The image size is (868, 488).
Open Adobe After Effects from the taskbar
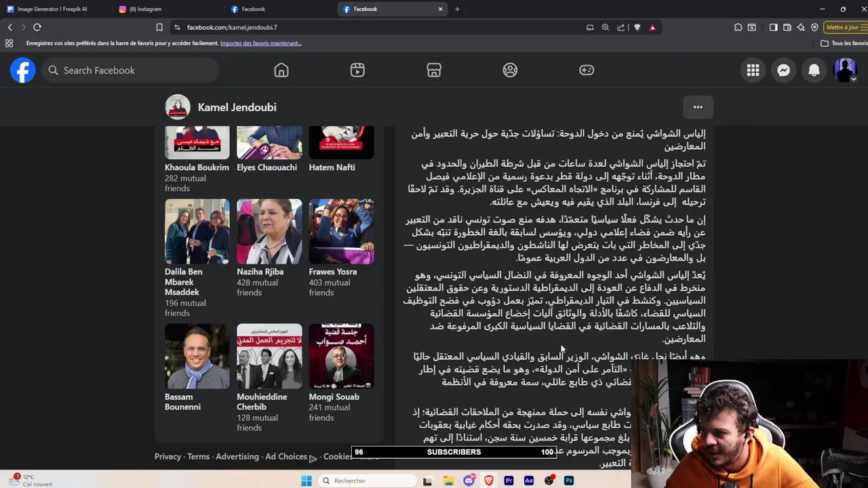(x=529, y=481)
